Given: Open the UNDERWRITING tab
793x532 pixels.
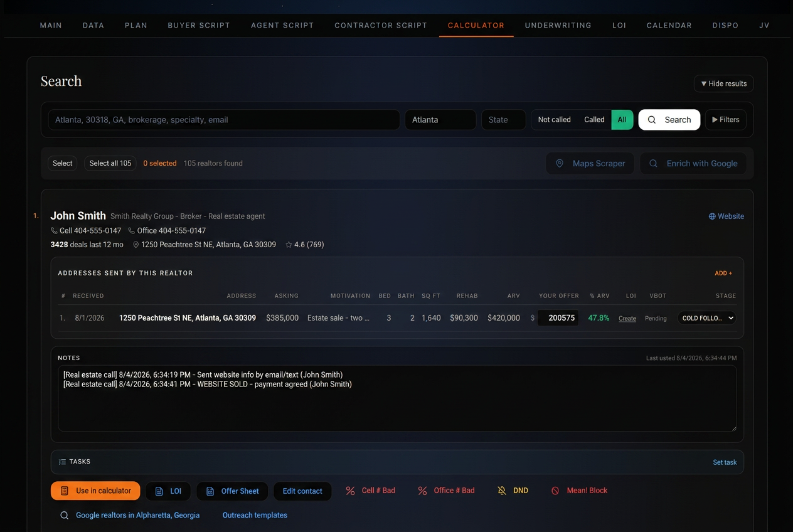Looking at the screenshot, I should point(558,26).
